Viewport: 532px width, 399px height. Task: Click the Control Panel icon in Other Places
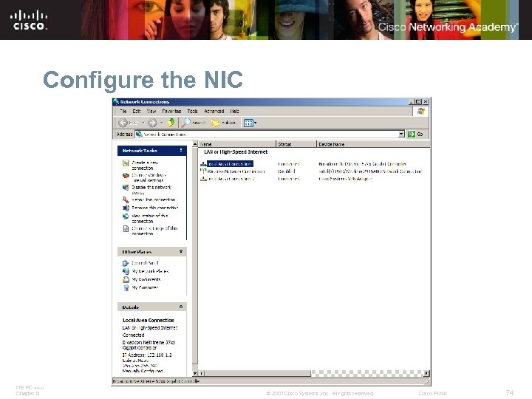(x=126, y=263)
